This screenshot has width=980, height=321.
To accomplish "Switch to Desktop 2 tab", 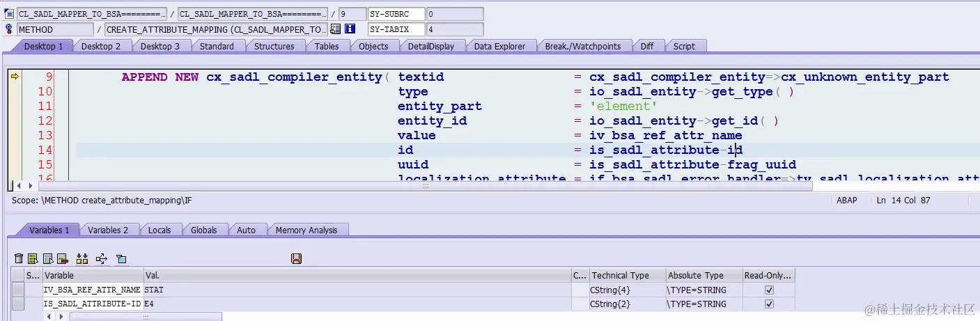I will 101,46.
